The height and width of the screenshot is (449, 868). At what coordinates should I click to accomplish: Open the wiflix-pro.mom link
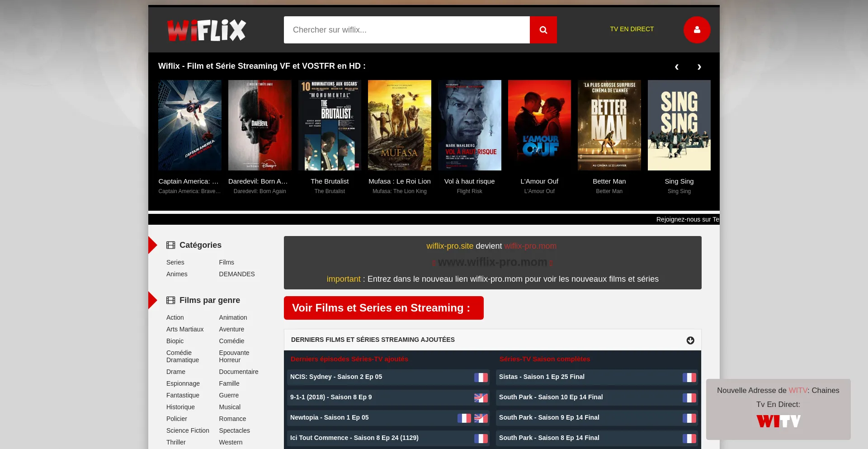coord(530,246)
